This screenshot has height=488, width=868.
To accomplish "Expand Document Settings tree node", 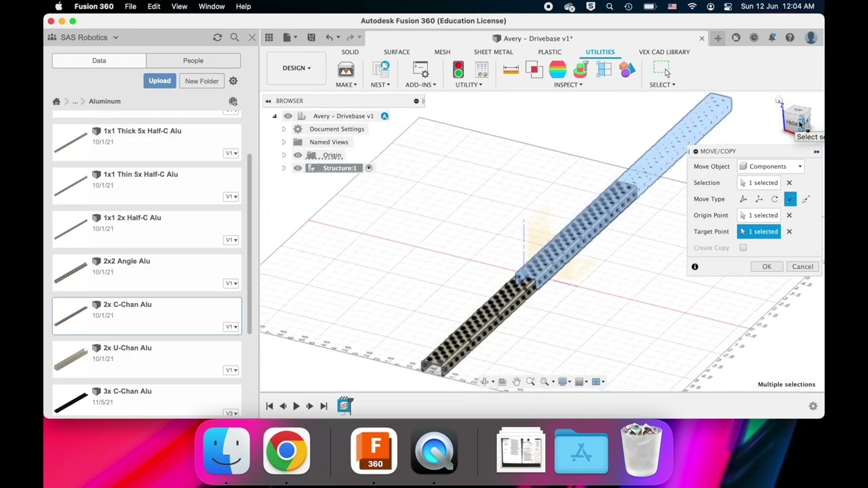I will click(283, 129).
